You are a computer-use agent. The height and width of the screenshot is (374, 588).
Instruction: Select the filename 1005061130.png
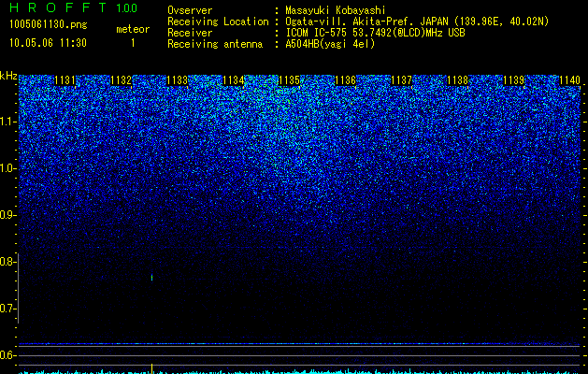[49, 25]
